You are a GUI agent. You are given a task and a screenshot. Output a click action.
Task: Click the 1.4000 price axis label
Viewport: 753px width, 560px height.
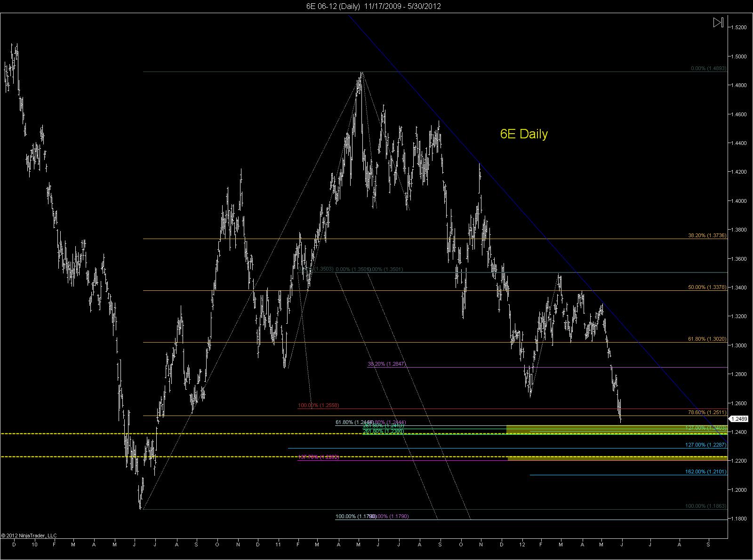[738, 201]
